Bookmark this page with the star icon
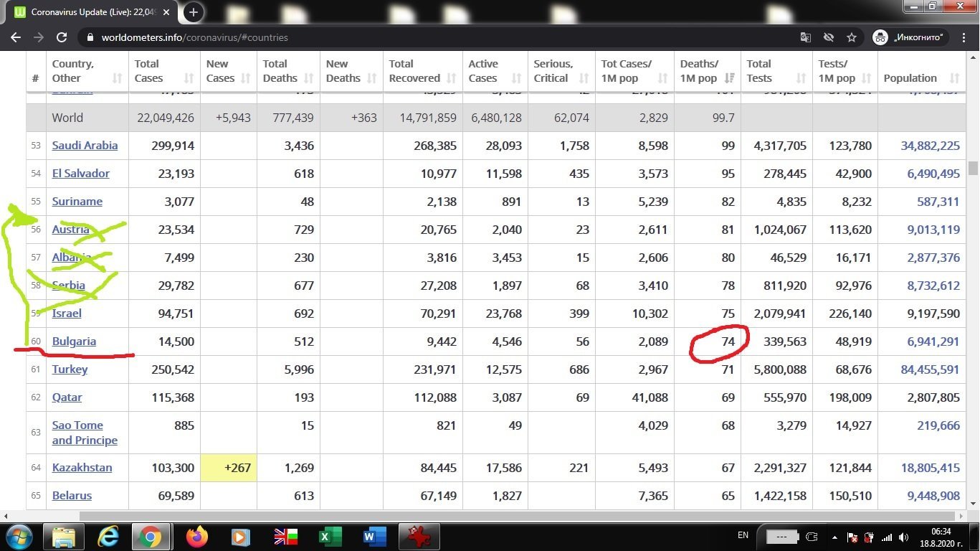Viewport: 980px width, 551px height. [852, 37]
